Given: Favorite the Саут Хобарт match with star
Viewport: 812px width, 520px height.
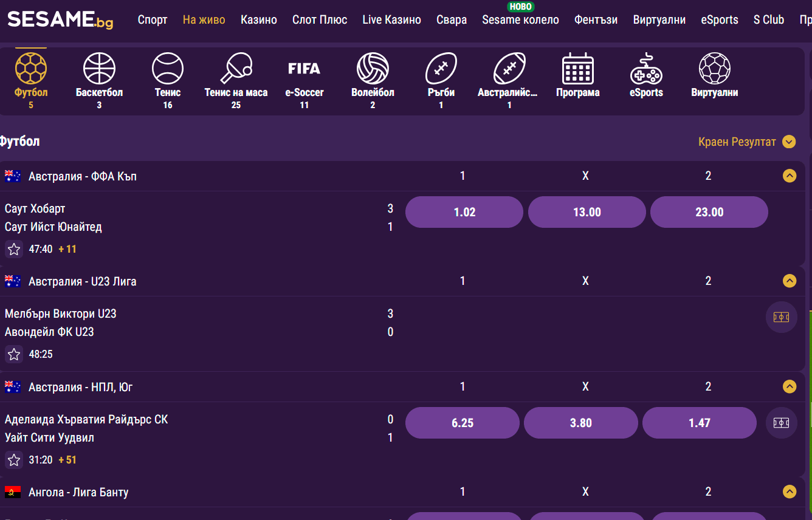Looking at the screenshot, I should click(x=14, y=249).
